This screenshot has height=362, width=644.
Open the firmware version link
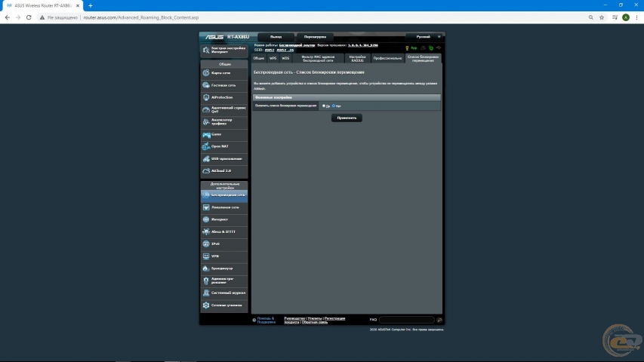[x=363, y=45]
